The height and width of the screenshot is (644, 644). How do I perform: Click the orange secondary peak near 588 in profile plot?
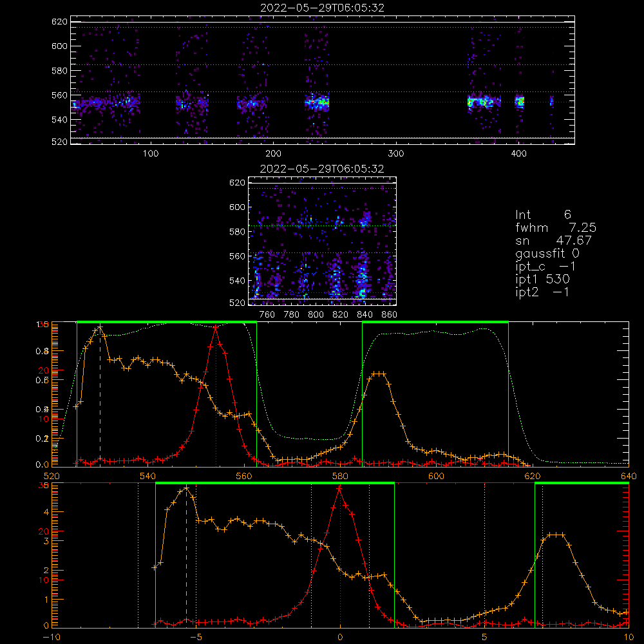tap(378, 374)
